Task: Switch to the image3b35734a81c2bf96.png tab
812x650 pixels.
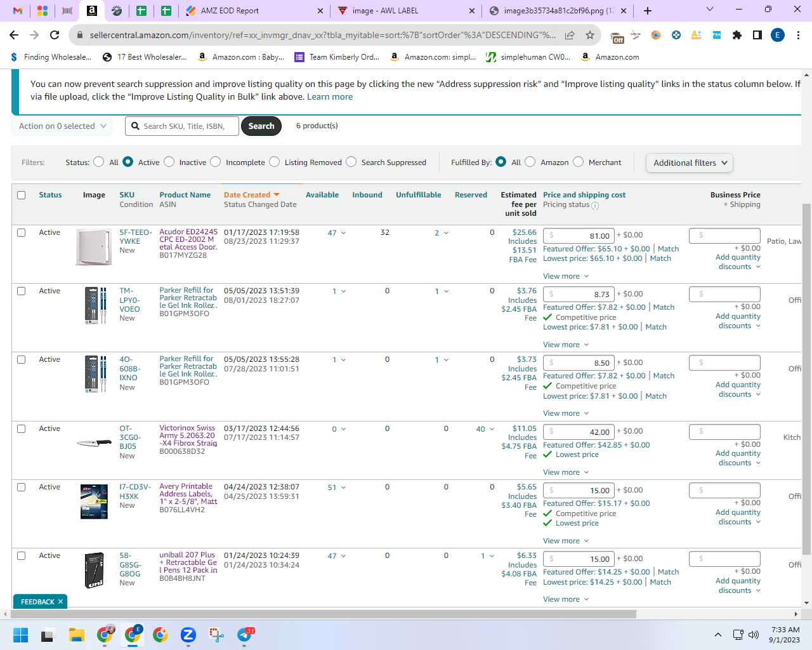Action: point(557,11)
